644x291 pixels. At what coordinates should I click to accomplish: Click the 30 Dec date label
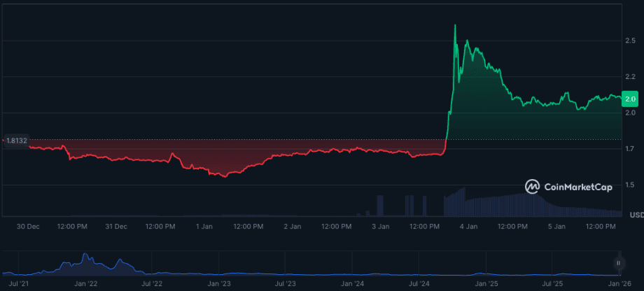tap(27, 227)
